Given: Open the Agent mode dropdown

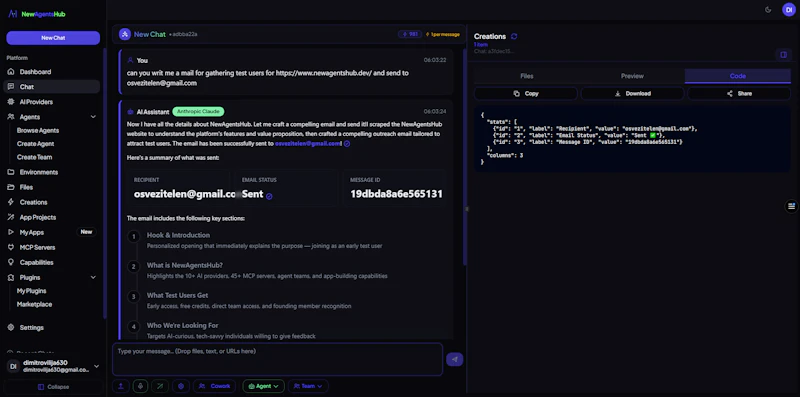Looking at the screenshot, I should point(263,386).
